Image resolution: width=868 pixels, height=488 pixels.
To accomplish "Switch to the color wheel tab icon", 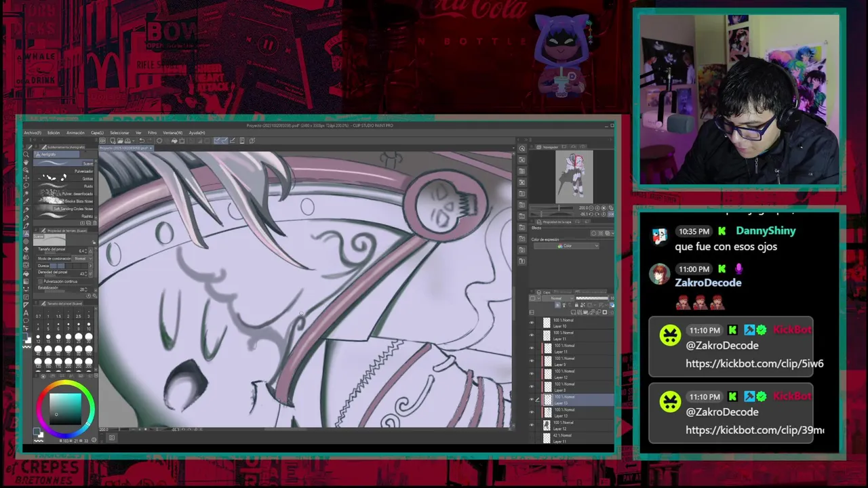I will pos(43,376).
